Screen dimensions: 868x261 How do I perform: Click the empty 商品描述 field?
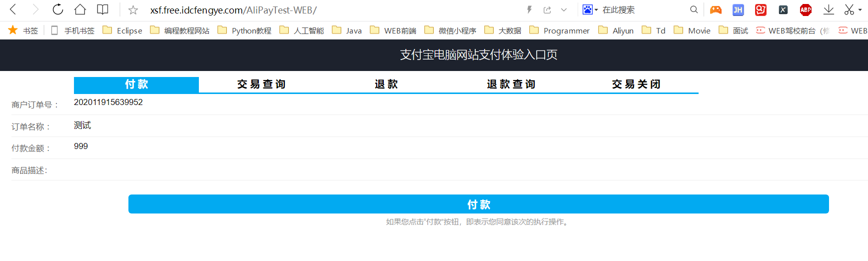pos(470,170)
